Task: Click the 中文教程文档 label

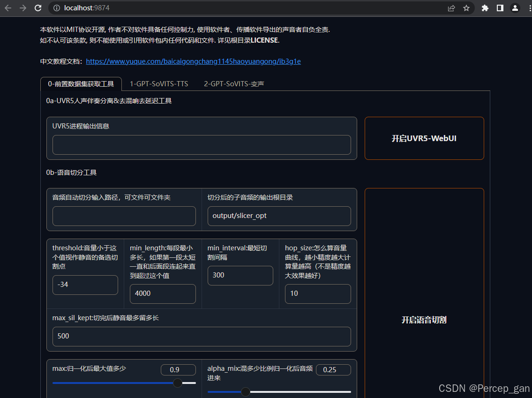Action: [61, 61]
